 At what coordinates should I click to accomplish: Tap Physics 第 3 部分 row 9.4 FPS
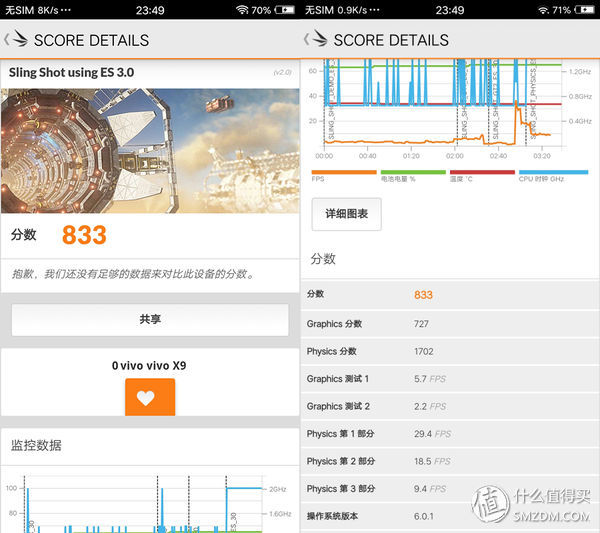click(450, 489)
